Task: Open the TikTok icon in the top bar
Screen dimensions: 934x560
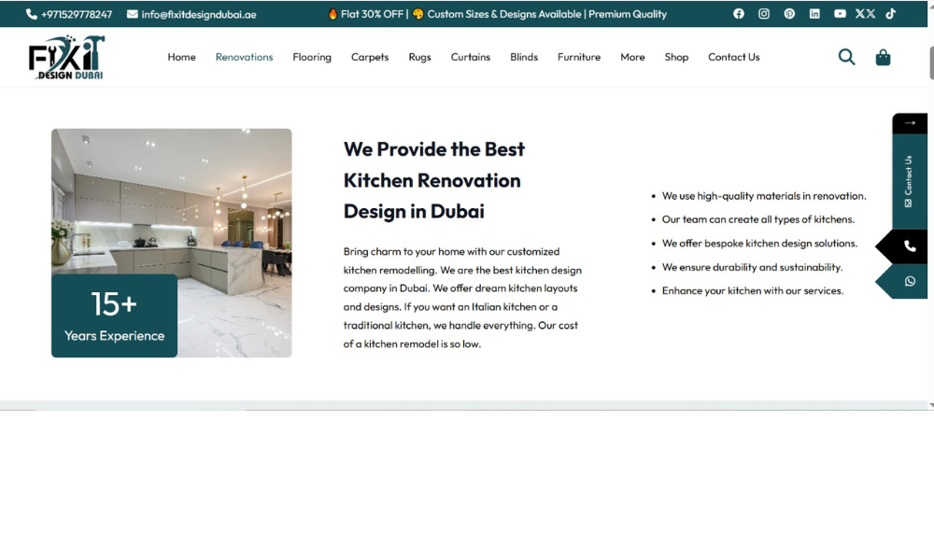Action: tap(889, 13)
